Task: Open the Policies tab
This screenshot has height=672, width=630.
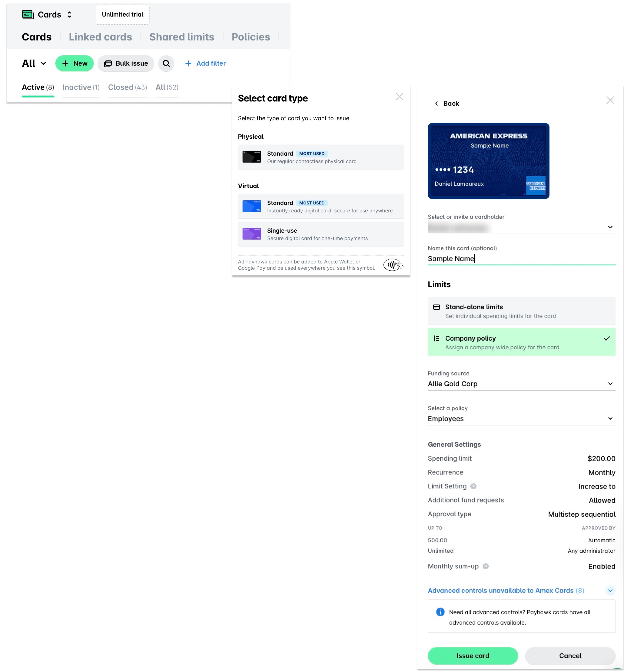Action: click(251, 37)
